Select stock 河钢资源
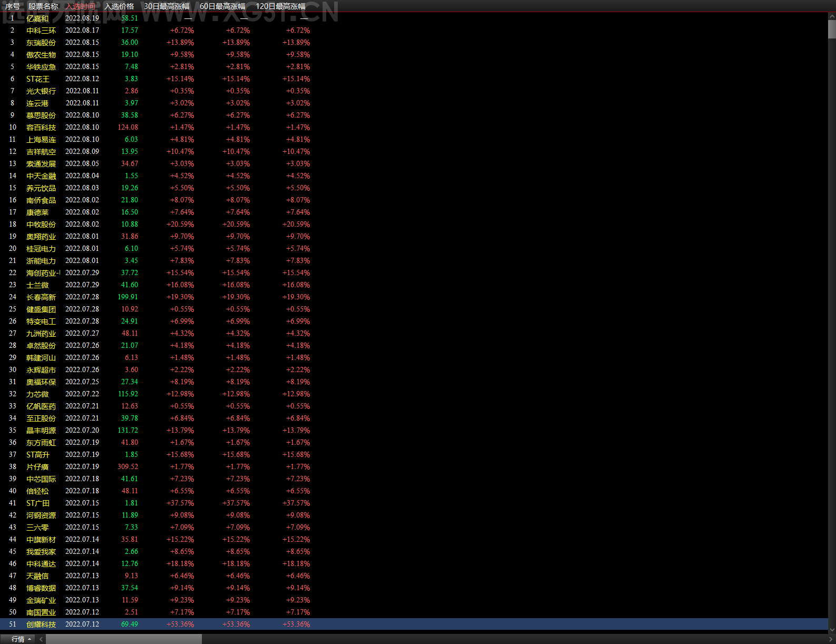 tap(41, 515)
